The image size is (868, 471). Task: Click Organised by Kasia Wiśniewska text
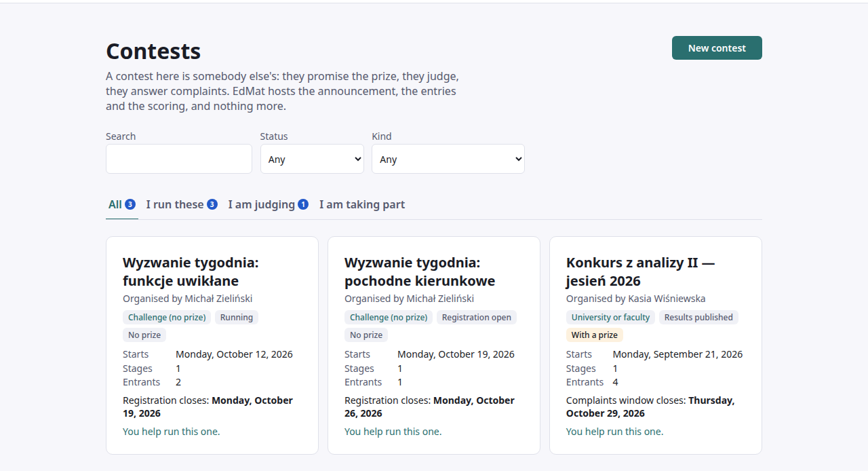(636, 299)
